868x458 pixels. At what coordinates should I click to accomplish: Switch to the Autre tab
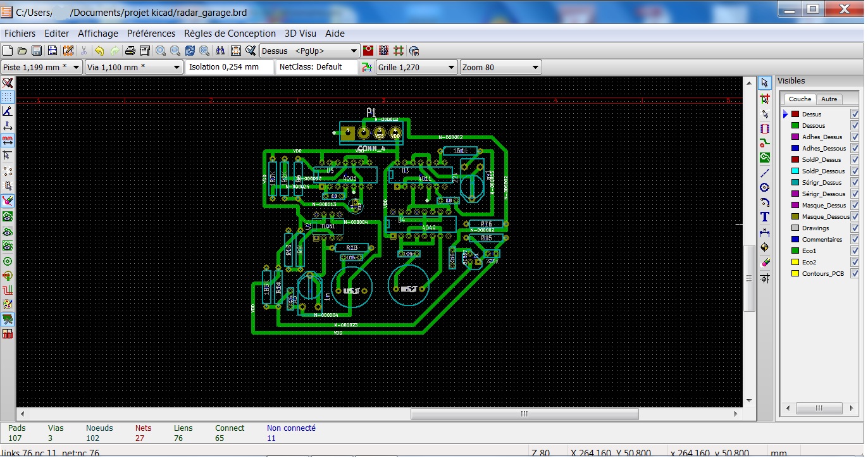tap(829, 99)
